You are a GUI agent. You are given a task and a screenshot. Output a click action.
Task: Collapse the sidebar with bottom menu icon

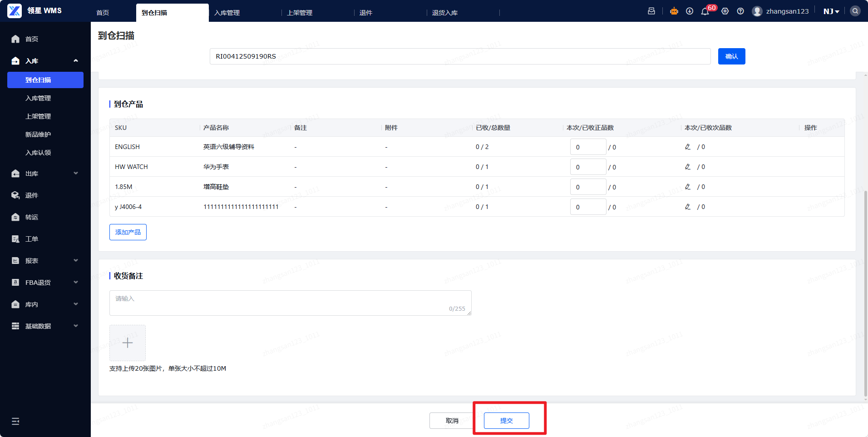15,421
